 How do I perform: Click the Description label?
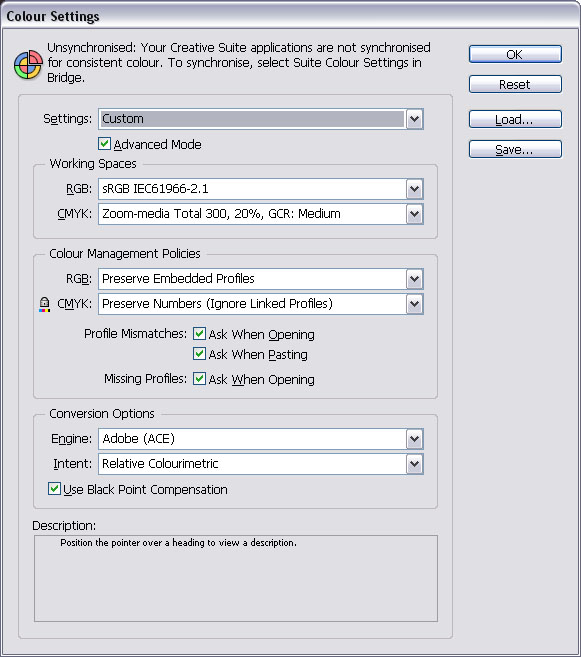(64, 525)
